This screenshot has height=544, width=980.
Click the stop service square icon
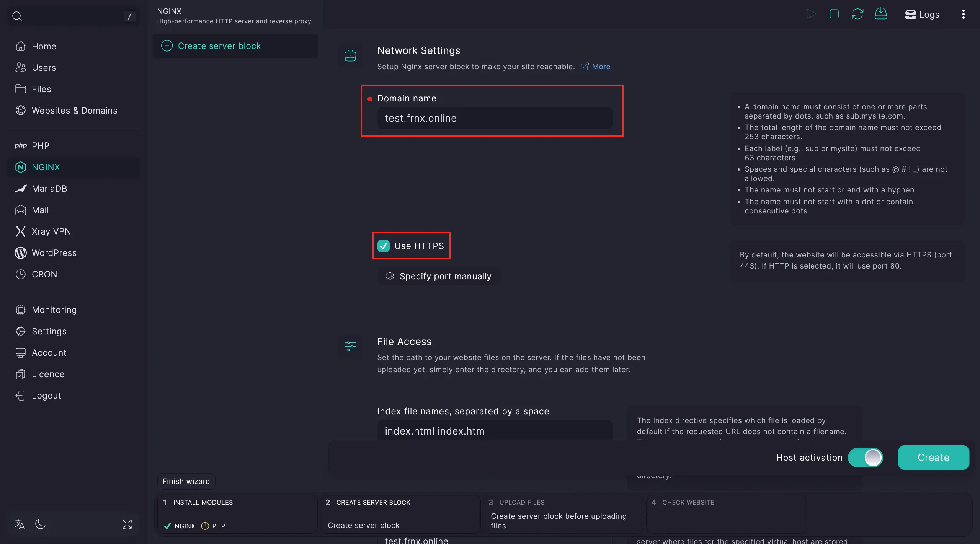[x=834, y=14]
